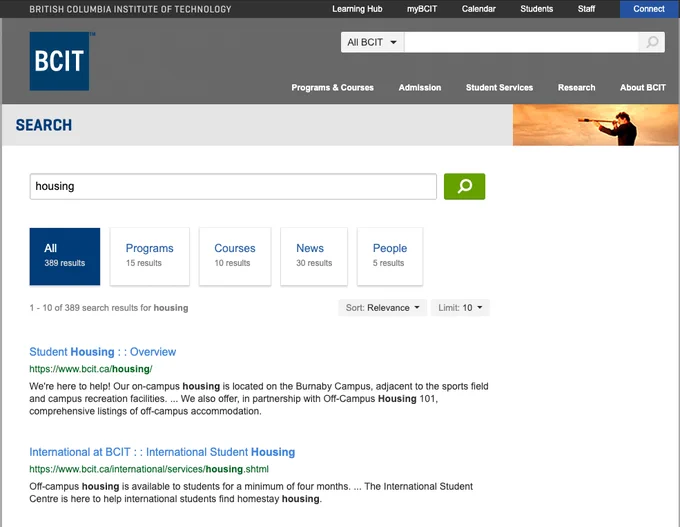Open the Research menu
The height and width of the screenshot is (527, 680).
pyautogui.click(x=576, y=88)
